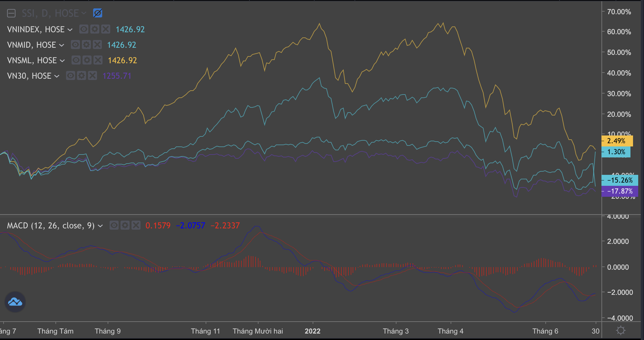Open settings gear for VNMID indicator
Screen dimensions: 644x340
point(86,45)
